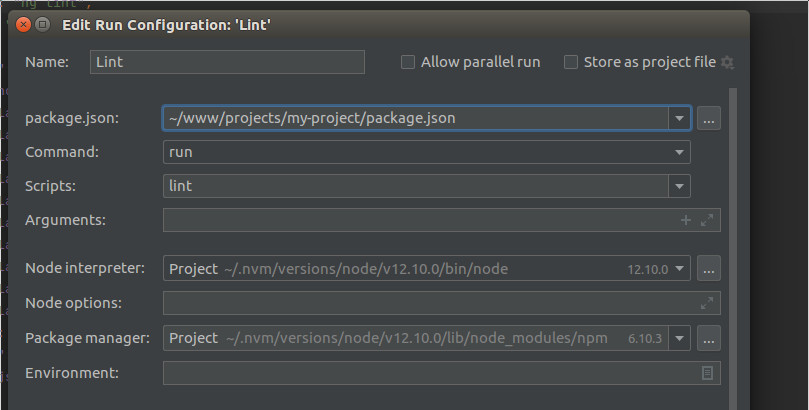The image size is (809, 410).
Task: Check Store as project file
Action: coord(571,62)
